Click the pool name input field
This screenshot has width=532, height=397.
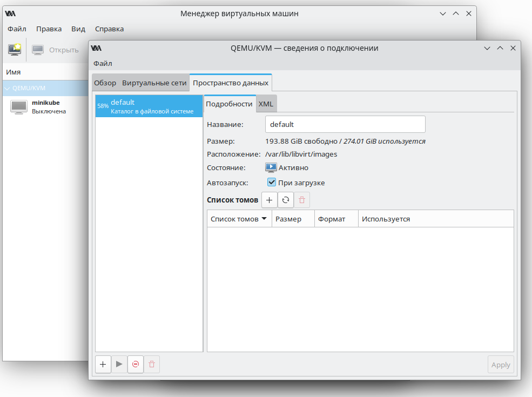click(x=345, y=124)
